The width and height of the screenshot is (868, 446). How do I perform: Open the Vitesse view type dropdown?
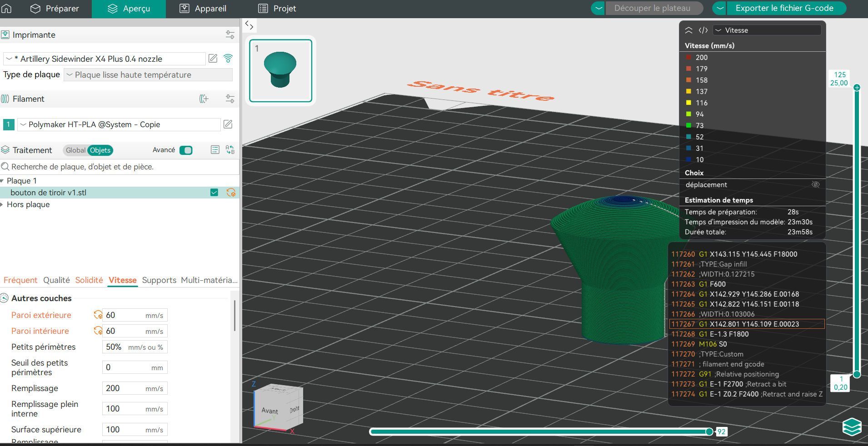click(767, 30)
